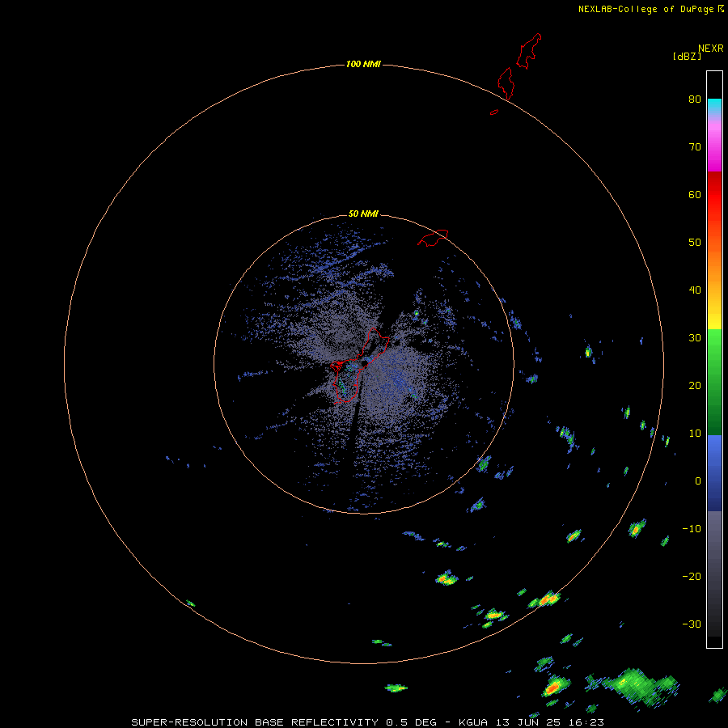This screenshot has height=728, width=728.
Task: Click the 20 dBZ scale value
Action: [x=695, y=385]
